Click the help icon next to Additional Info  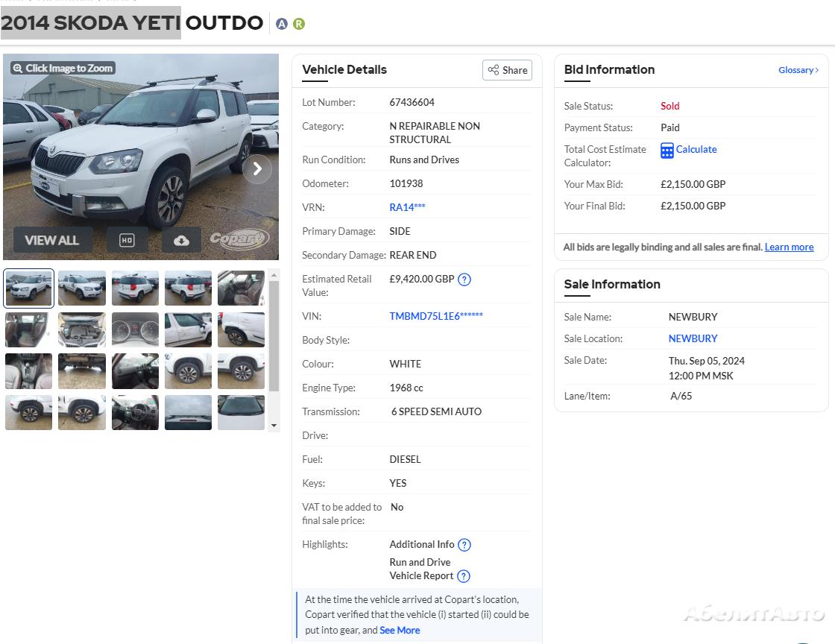click(x=464, y=545)
